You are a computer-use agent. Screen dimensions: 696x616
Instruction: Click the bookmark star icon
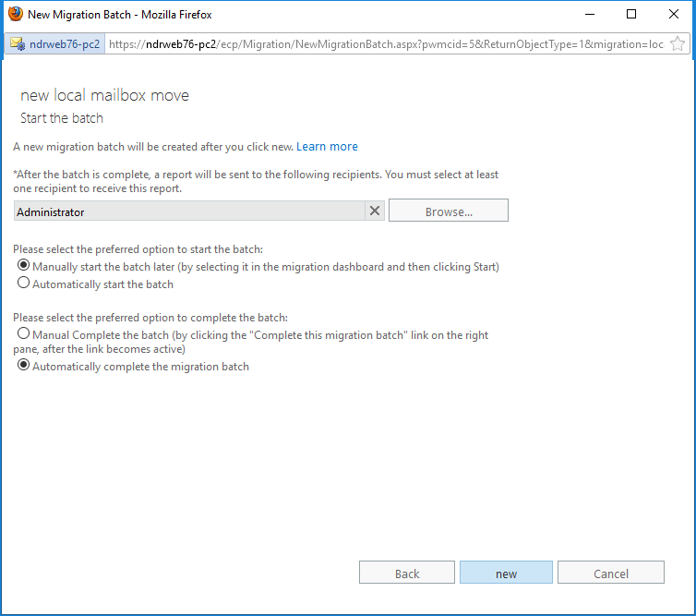pos(677,44)
